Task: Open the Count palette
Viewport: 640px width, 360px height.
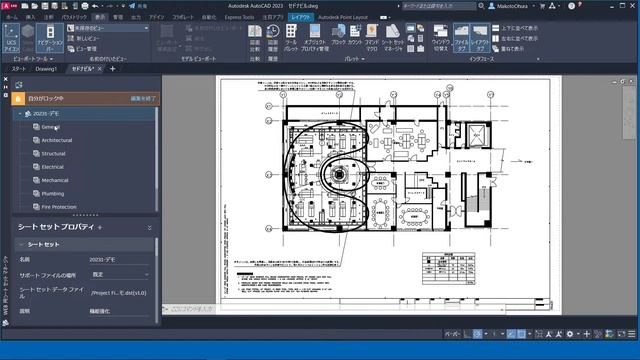Action: (355, 34)
